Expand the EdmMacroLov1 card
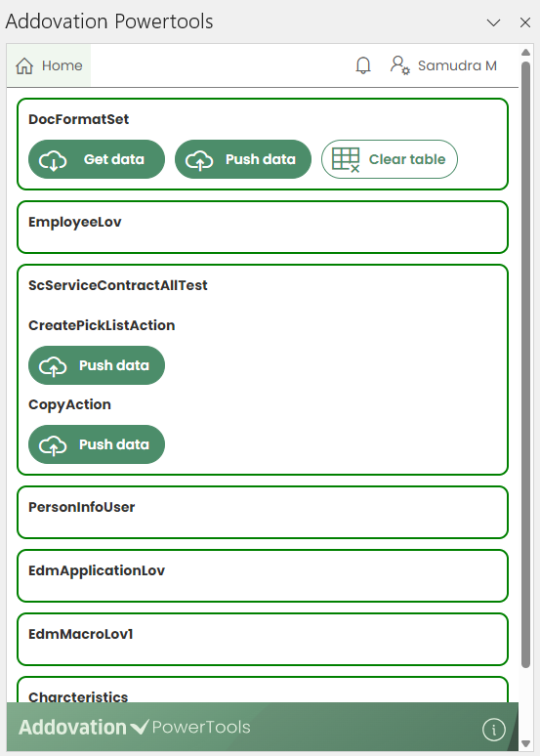The image size is (540, 756). coord(263,640)
